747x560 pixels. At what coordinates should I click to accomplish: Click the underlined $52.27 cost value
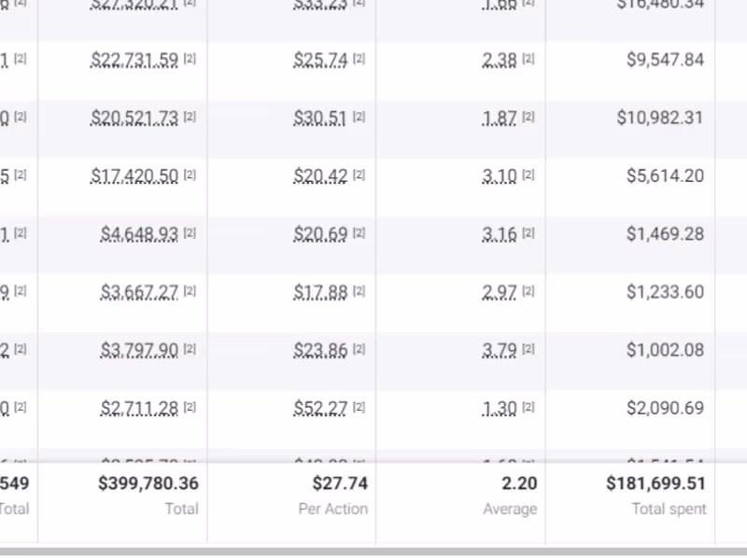(x=320, y=408)
